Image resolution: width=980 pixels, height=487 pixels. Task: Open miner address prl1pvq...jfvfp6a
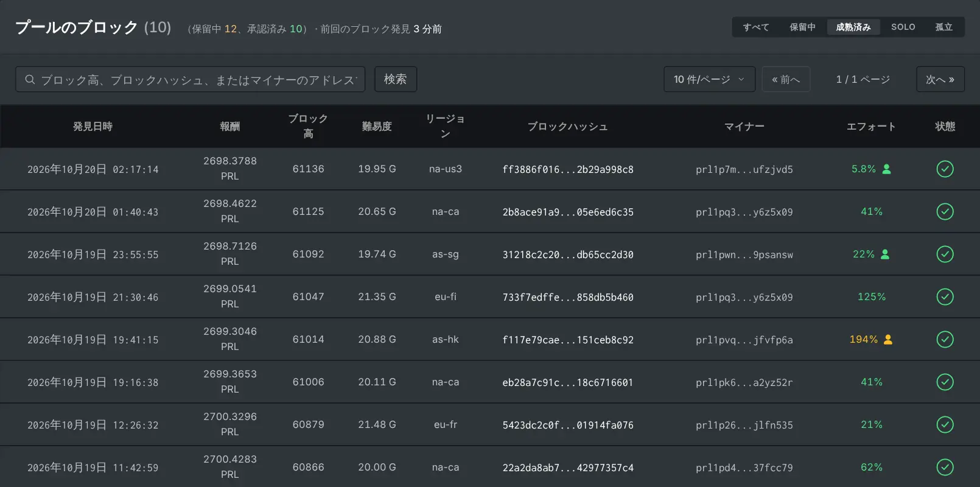pos(744,340)
